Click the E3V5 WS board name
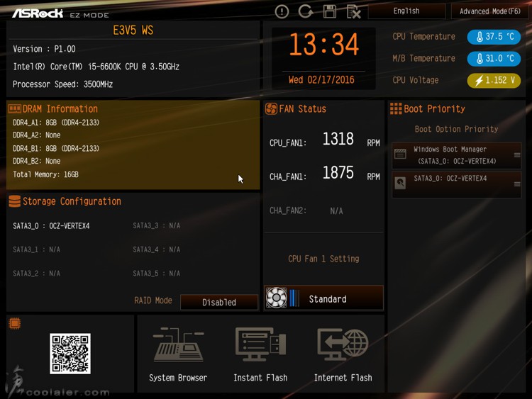The height and width of the screenshot is (399, 532). [133, 30]
